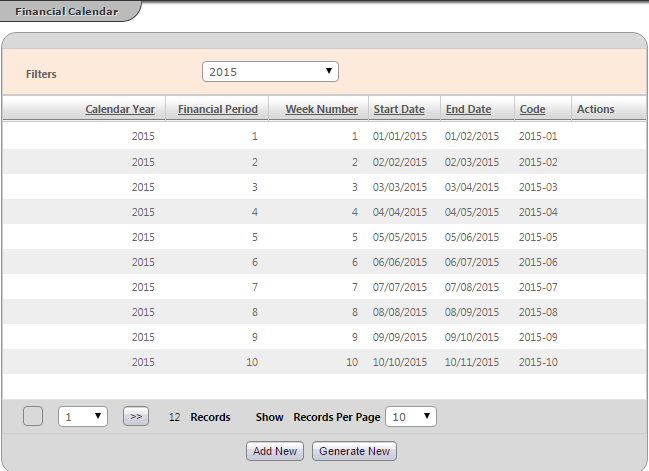
Task: Switch to the Financial Calendar tab
Action: tap(66, 12)
